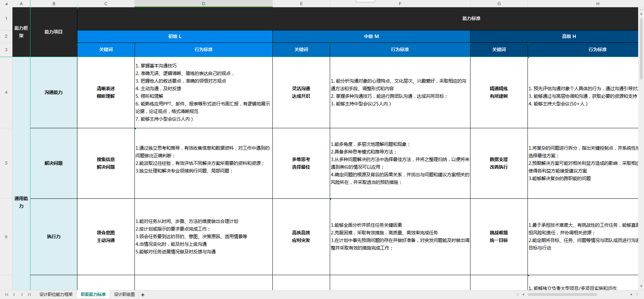
Task: Select cell starting 能分析沟通对象的心理特点
Action: click(x=400, y=92)
